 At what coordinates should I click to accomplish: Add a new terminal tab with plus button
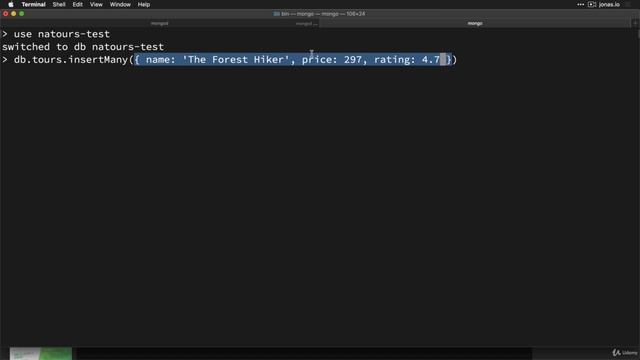click(635, 23)
